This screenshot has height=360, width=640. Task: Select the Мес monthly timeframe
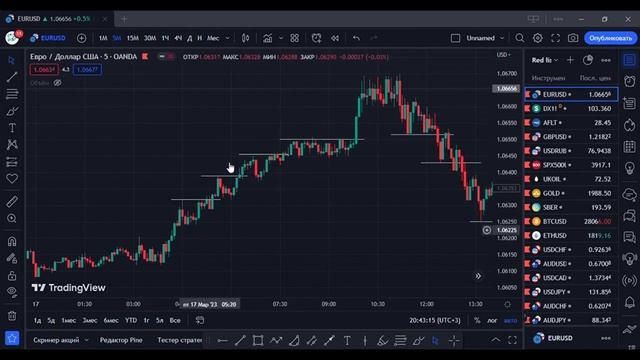click(213, 38)
